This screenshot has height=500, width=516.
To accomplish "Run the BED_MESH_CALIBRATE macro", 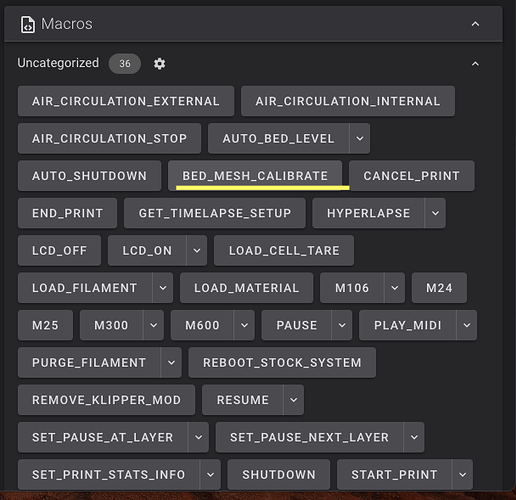I will click(255, 176).
